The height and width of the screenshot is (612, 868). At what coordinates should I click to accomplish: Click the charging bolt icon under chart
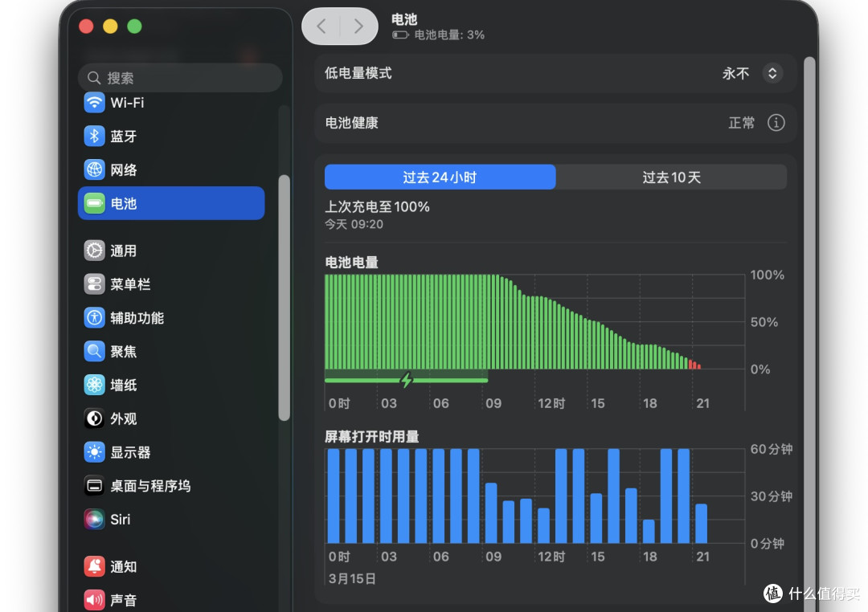(x=407, y=380)
